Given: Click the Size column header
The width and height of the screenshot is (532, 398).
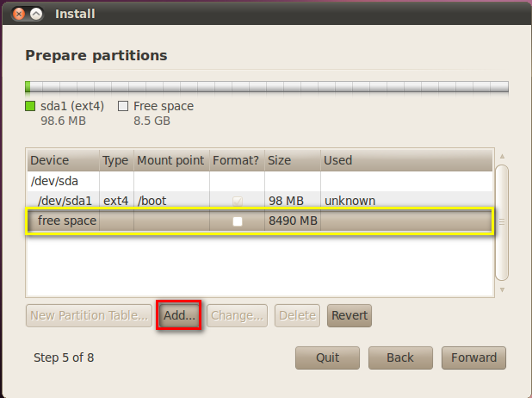Looking at the screenshot, I should (293, 160).
